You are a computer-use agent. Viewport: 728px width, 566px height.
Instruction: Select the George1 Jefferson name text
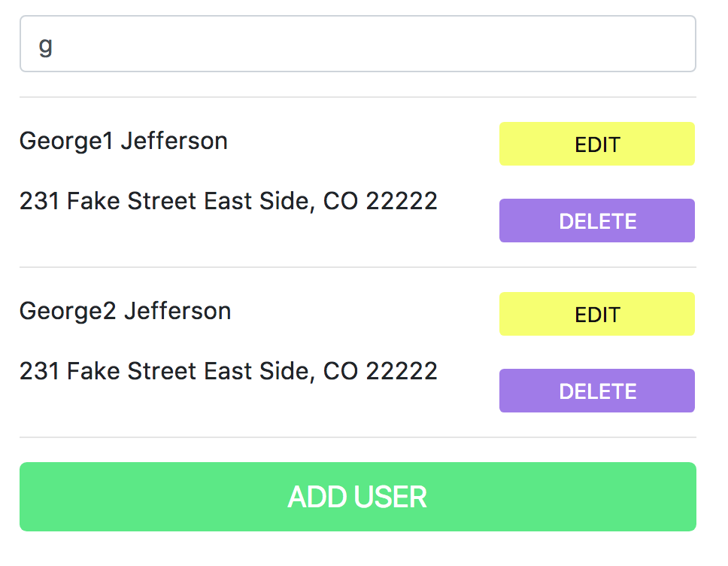tap(123, 141)
